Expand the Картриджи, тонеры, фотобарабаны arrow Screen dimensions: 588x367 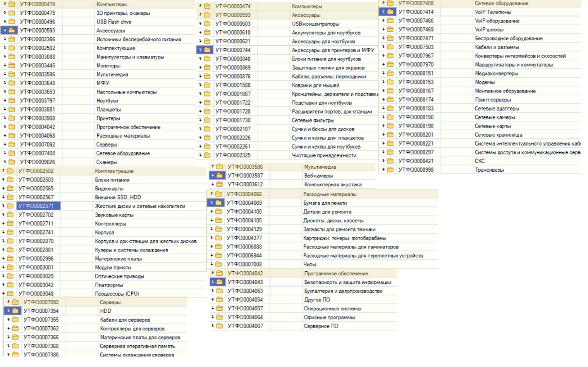tap(211, 238)
